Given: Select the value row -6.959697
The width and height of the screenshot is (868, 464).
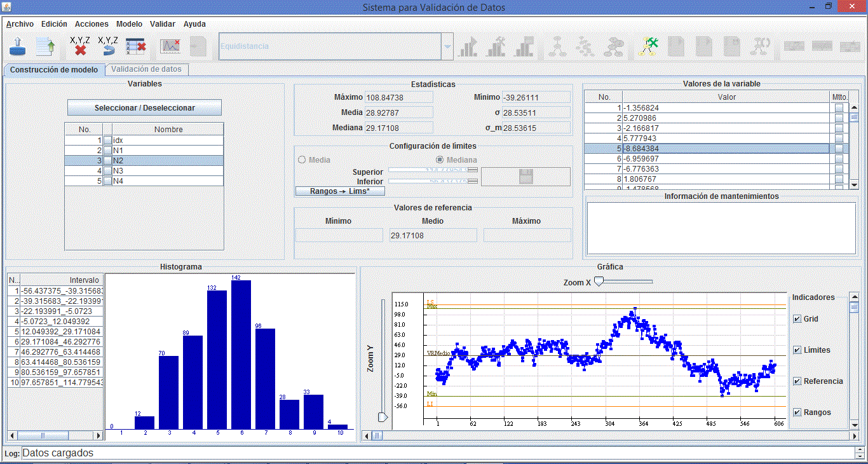Looking at the screenshot, I should coord(717,158).
